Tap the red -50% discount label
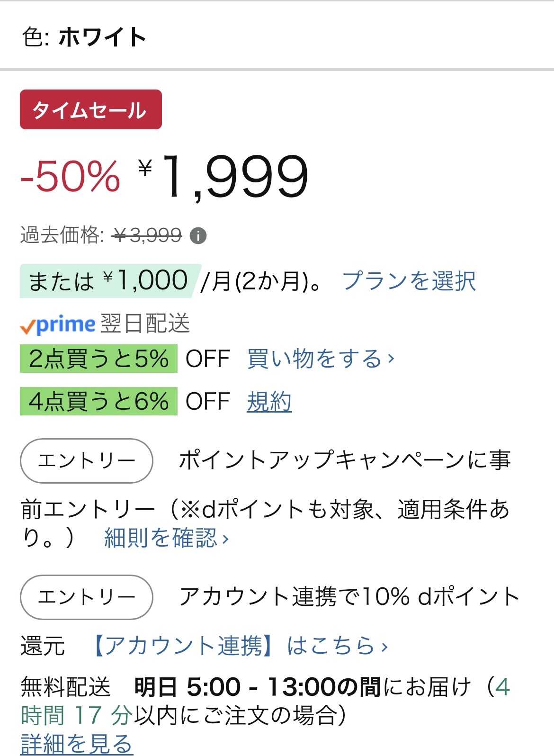 (x=70, y=176)
